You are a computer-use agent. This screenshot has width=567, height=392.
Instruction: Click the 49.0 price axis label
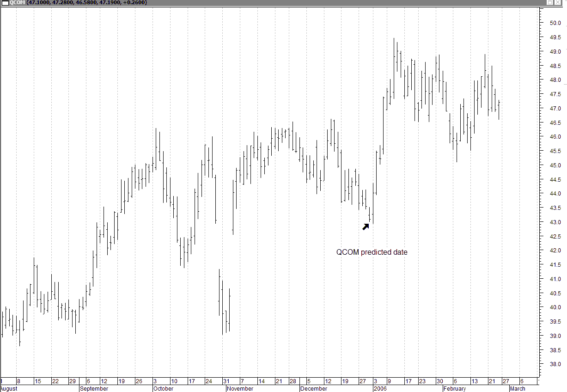(x=555, y=52)
